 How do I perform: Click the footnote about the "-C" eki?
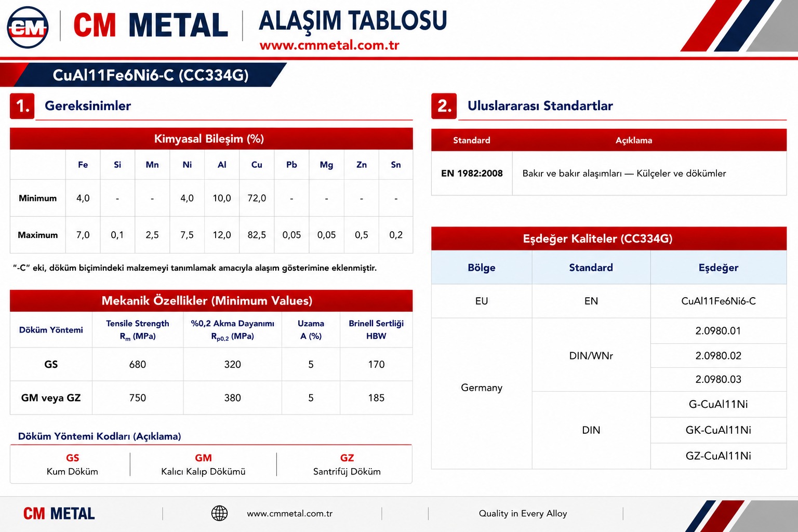(195, 268)
